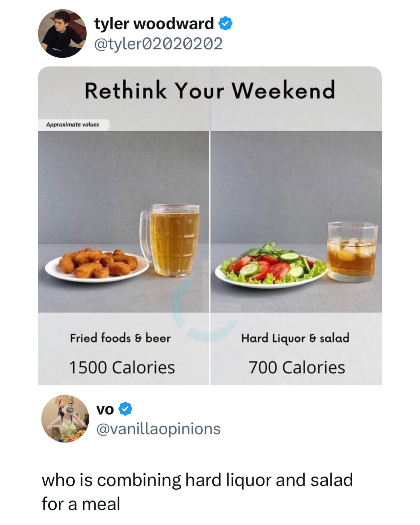Viewport: 420px width, 525px height.
Task: Click the "Fried foods & beer" caption
Action: (x=120, y=338)
